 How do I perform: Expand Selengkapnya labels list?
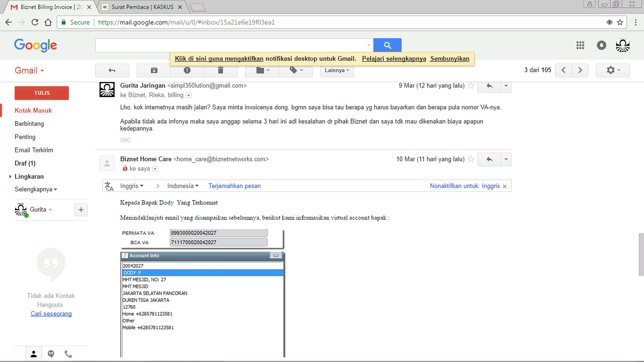coord(36,190)
